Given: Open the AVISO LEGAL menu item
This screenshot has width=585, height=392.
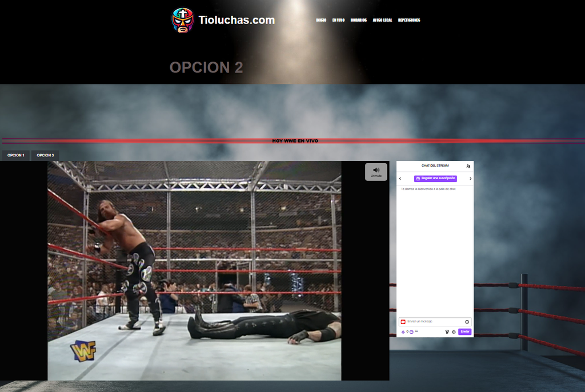Looking at the screenshot, I should pos(382,20).
